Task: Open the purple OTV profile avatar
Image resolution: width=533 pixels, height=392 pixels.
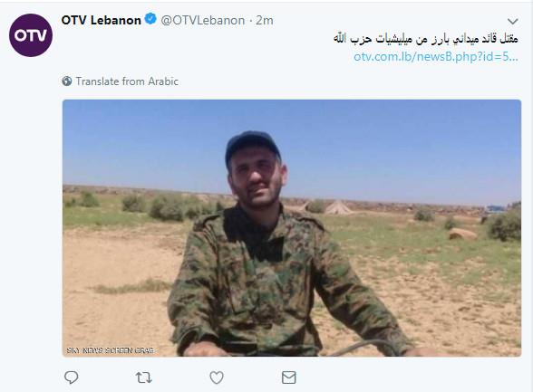Action: [x=31, y=35]
